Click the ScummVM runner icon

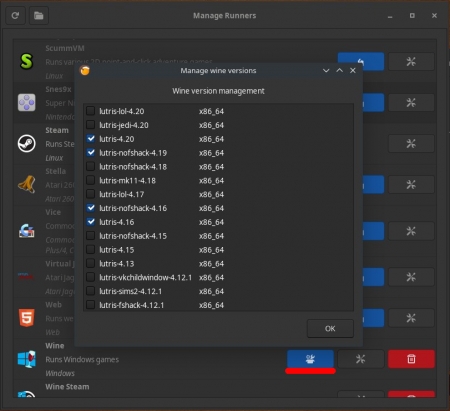[x=26, y=61]
